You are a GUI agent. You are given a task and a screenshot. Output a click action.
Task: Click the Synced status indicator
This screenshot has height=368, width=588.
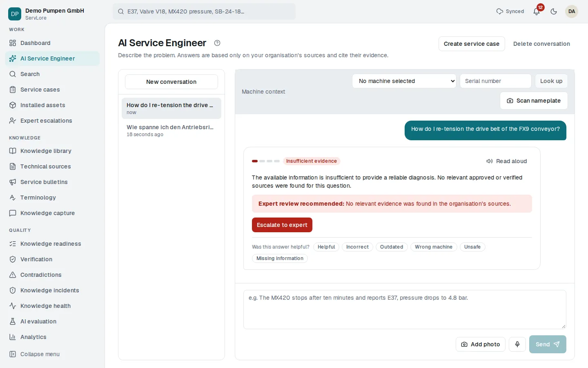click(x=510, y=11)
